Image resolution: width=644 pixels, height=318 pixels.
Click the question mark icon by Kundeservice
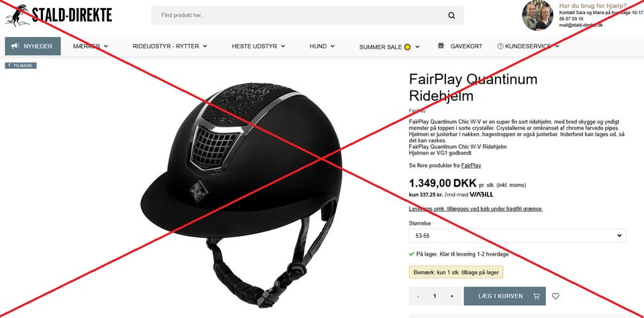500,46
